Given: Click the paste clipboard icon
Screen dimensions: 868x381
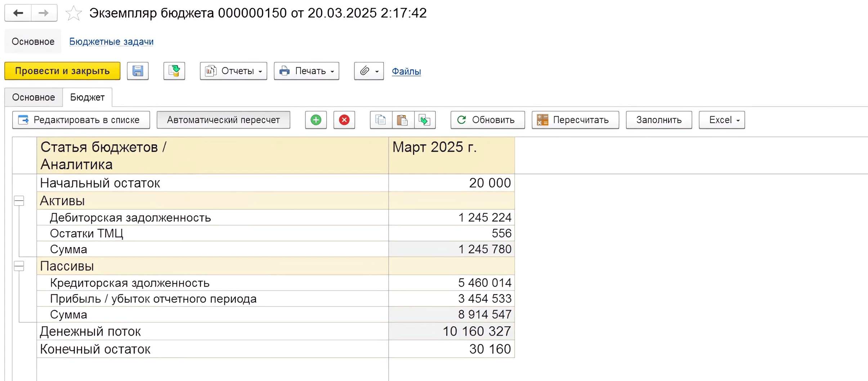Looking at the screenshot, I should click(x=402, y=120).
